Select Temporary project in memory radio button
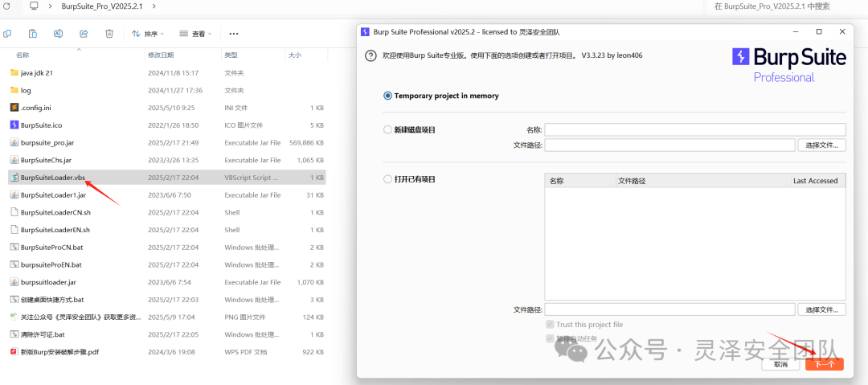This screenshot has height=385, width=868. pos(387,96)
